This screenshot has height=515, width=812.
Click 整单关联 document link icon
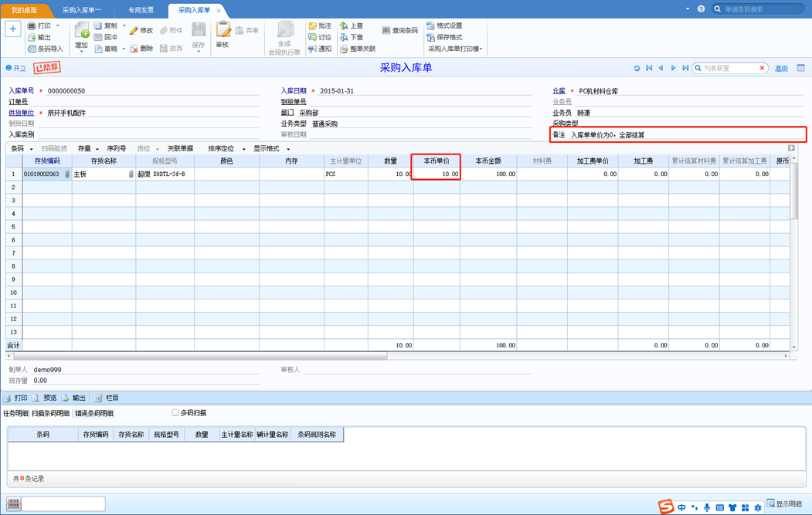tap(344, 49)
